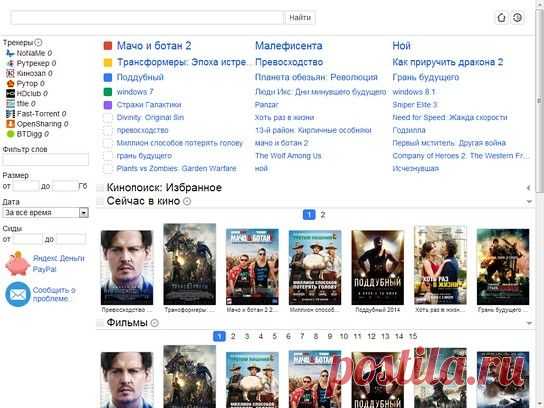Expand the Кинопоиск: Избранное section arrow

point(528,188)
